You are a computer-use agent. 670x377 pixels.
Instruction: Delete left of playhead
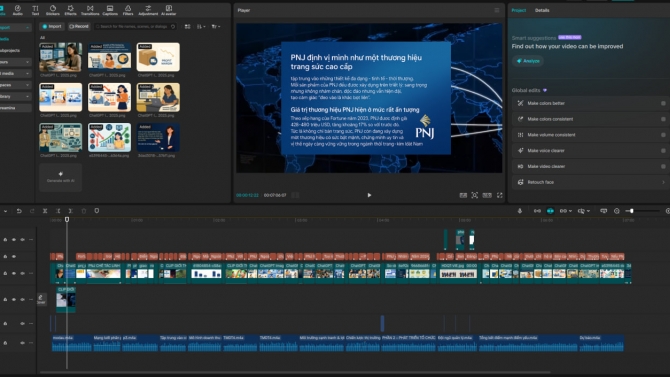tap(58, 211)
